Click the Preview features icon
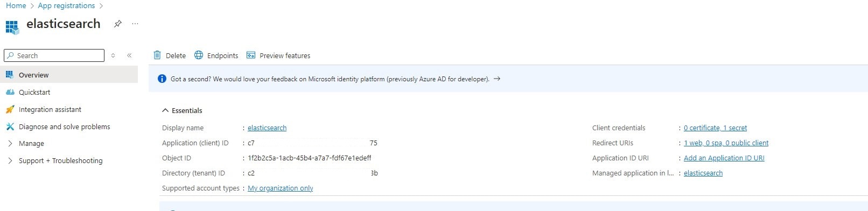Screen dimensions: 868x211 click(251, 55)
